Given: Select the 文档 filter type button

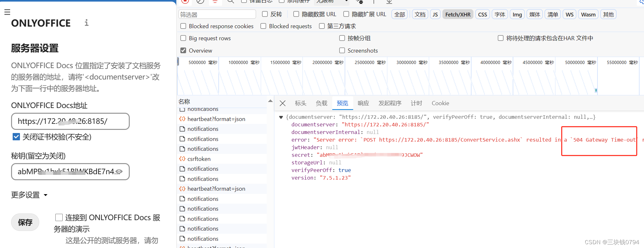Looking at the screenshot, I should point(420,14).
